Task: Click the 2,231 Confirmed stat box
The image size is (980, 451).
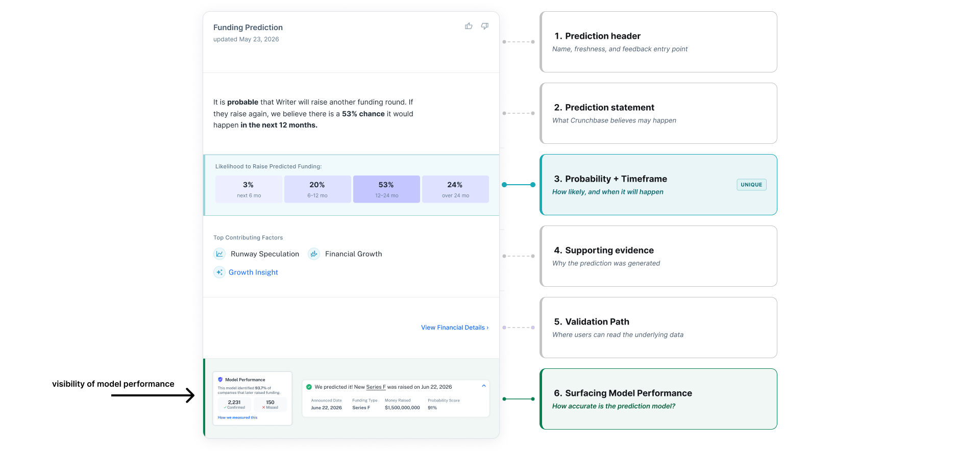Action: pos(234,405)
